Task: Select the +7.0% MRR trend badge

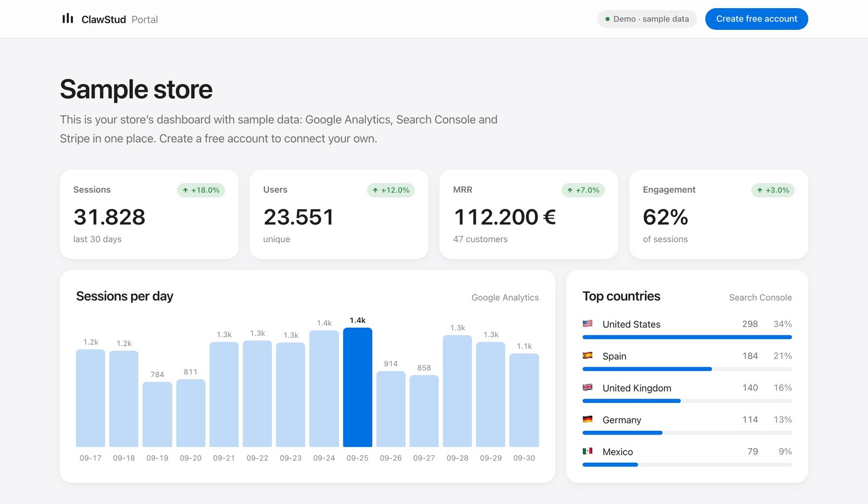Action: click(583, 190)
